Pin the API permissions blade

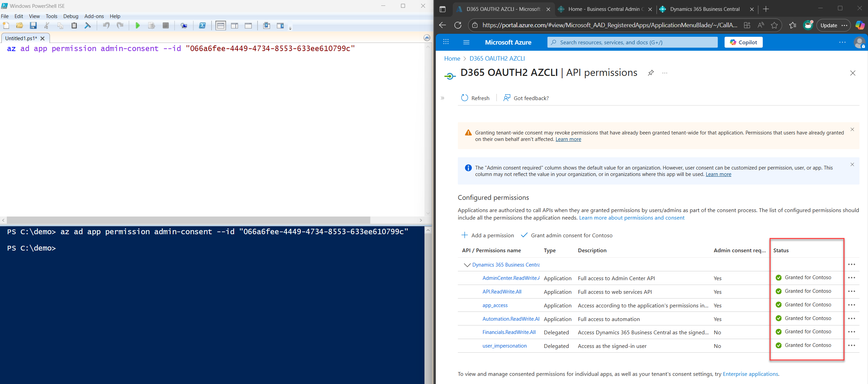tap(651, 73)
